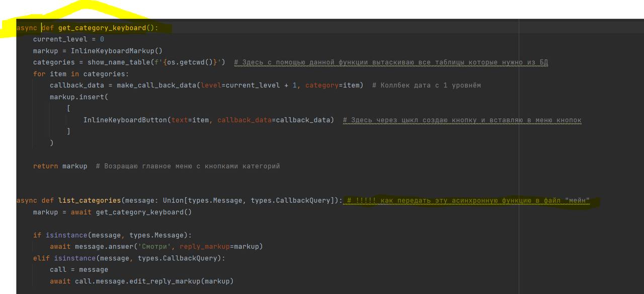Click the comment starting 'Здесь с помощью данной функции'
This screenshot has height=294, width=644.
tap(391, 62)
